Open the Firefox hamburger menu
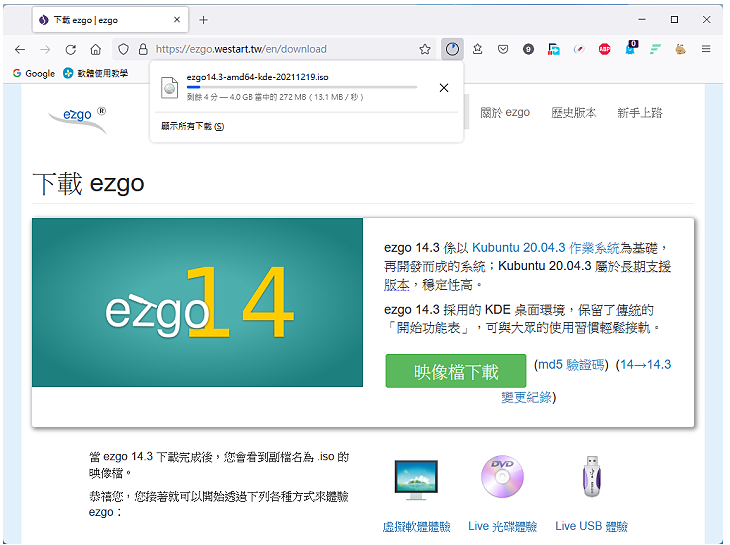The image size is (730, 545). coord(706,49)
